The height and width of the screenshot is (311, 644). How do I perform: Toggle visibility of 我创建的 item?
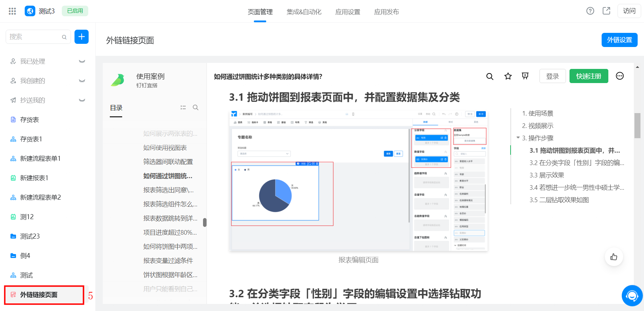point(82,81)
